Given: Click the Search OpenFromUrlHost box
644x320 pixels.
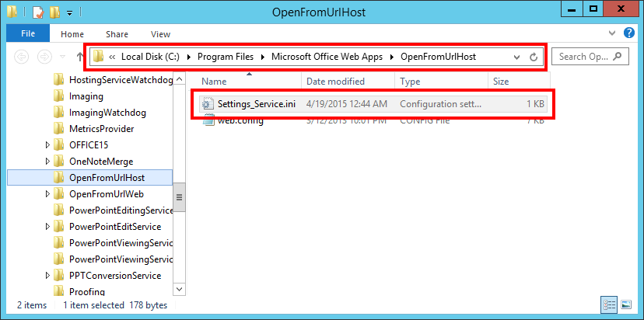Looking at the screenshot, I should (x=590, y=57).
